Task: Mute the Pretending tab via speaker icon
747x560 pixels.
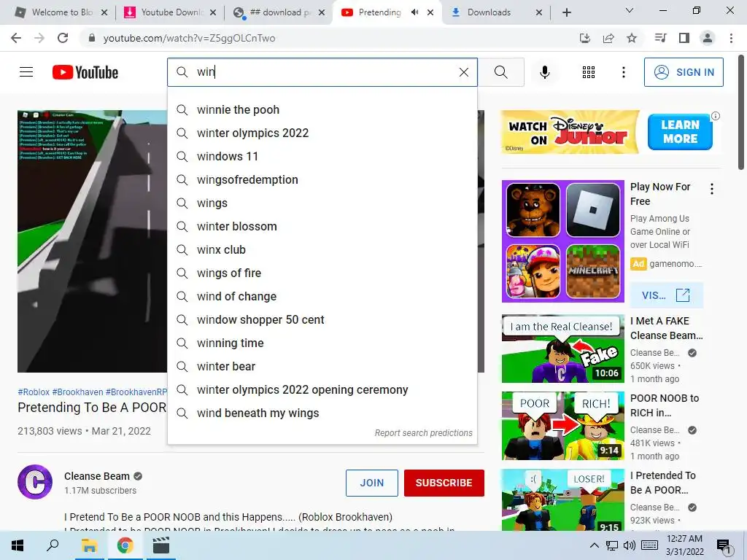Action: (415, 12)
